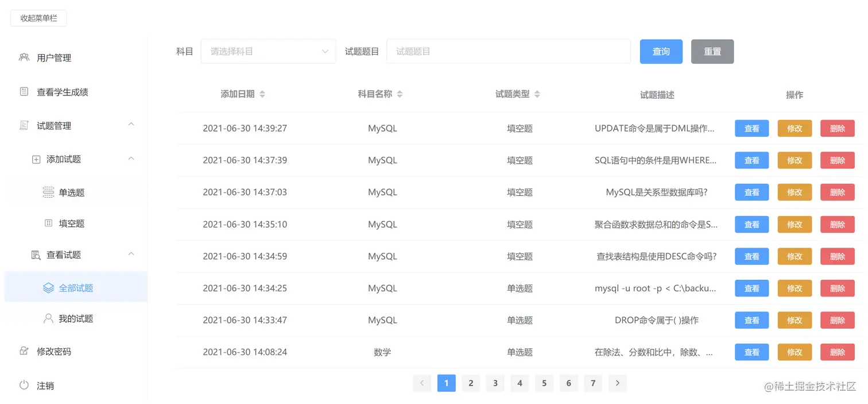Image resolution: width=868 pixels, height=404 pixels.
Task: Open the 请选择科目 subject dropdown
Action: coord(268,51)
